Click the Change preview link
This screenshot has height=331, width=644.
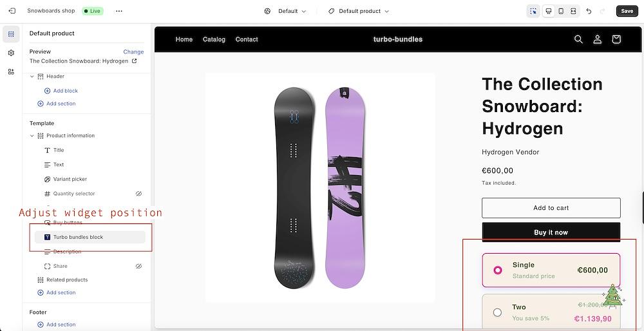point(133,52)
